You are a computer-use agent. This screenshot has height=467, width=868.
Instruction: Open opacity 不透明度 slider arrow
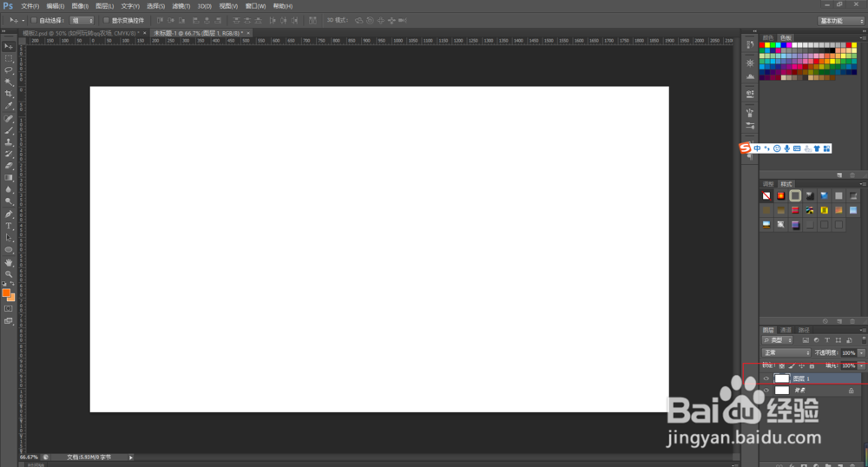861,353
